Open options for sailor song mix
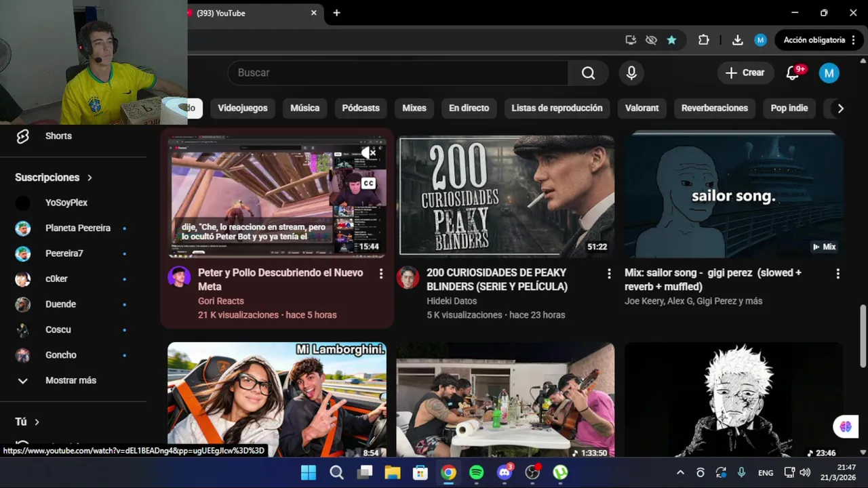 837,274
